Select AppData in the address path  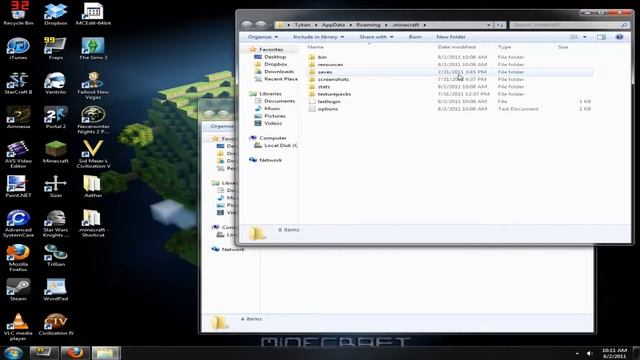click(333, 25)
